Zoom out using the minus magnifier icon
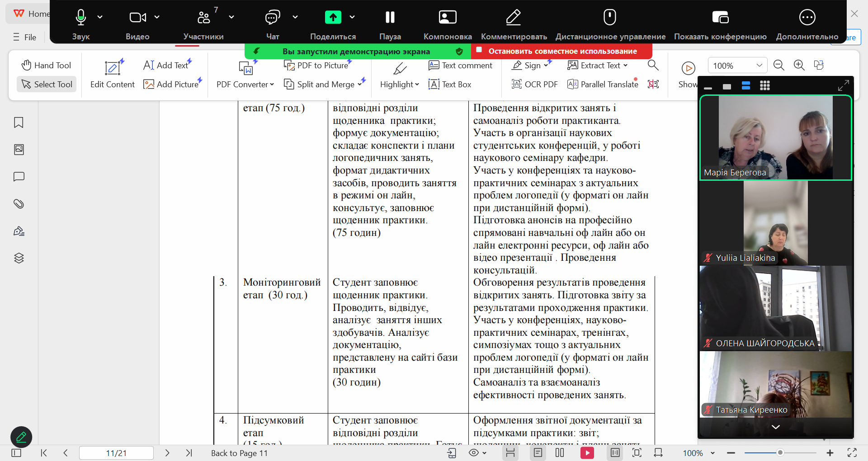This screenshot has height=461, width=868. point(778,65)
